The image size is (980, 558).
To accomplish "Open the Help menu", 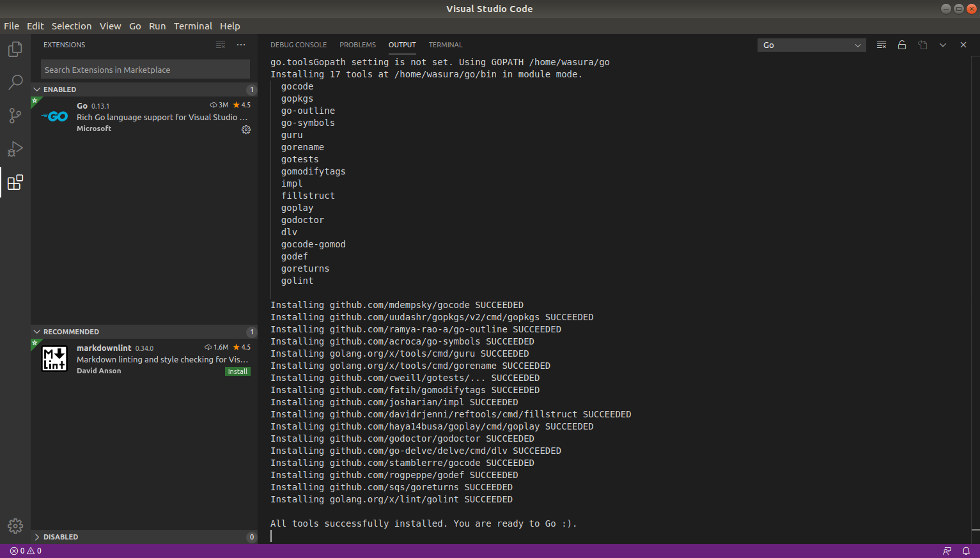I will (x=230, y=26).
